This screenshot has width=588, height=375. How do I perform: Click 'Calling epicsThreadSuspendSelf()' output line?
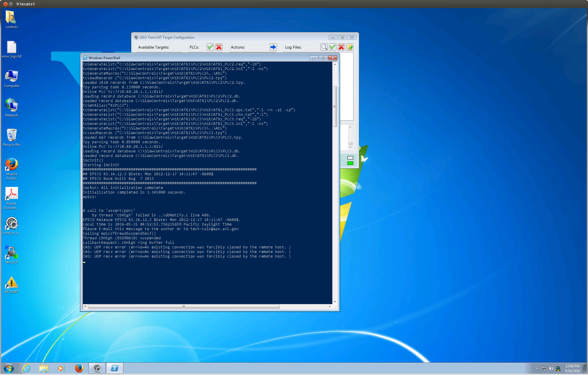[x=120, y=234]
